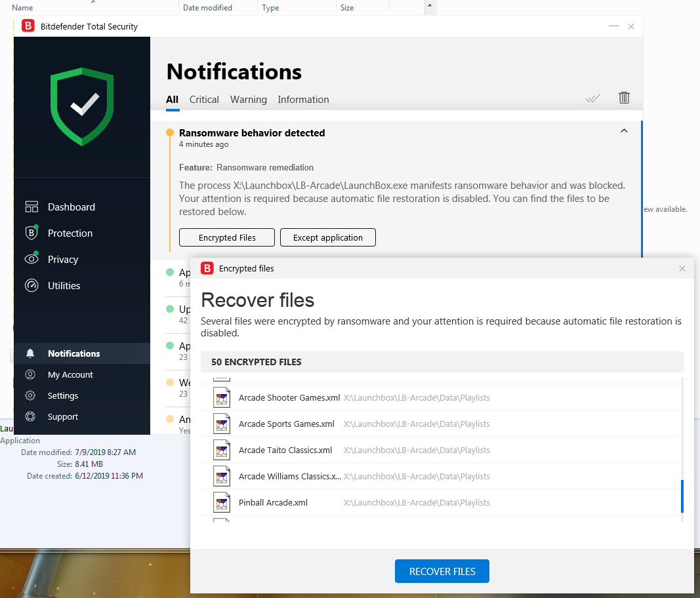Select Pinball Arcade.xml in encrypted list
The image size is (700, 598).
[273, 503]
